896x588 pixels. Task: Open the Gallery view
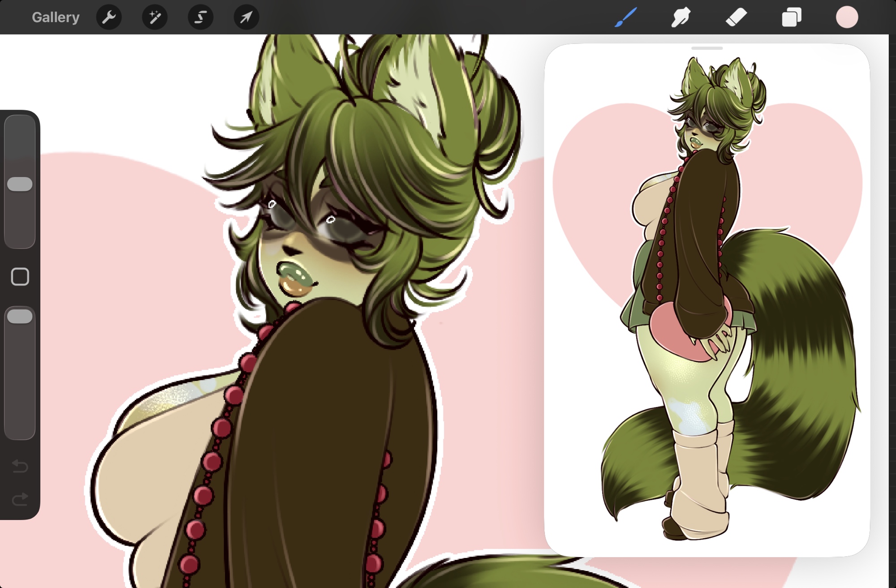[56, 17]
